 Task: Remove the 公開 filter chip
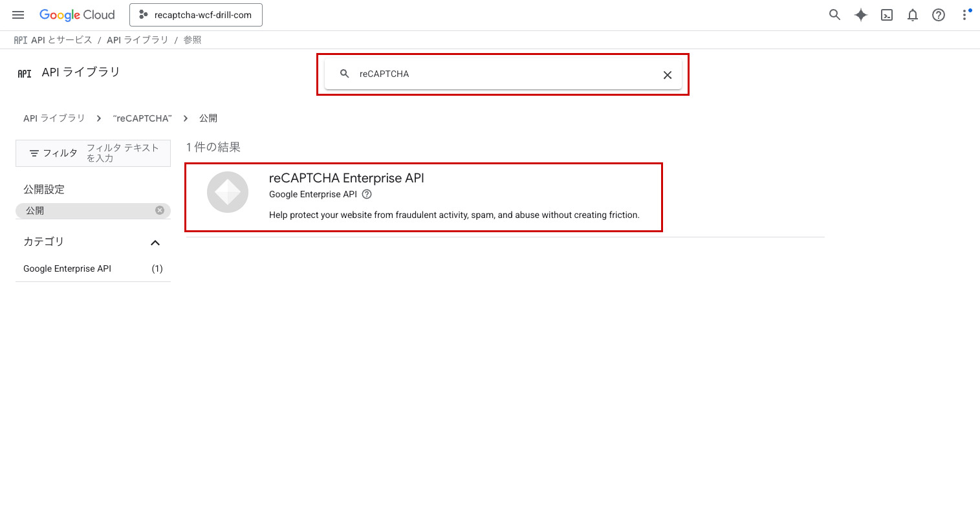click(x=160, y=210)
